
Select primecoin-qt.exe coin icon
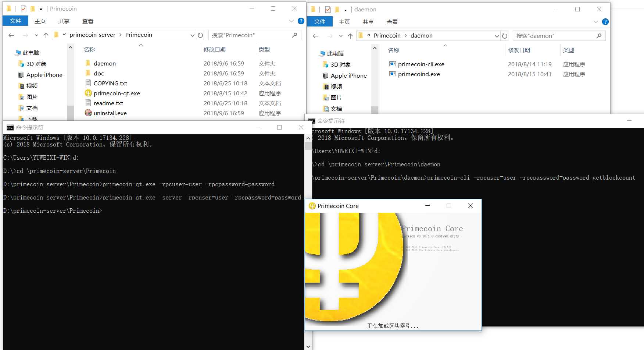click(x=88, y=93)
